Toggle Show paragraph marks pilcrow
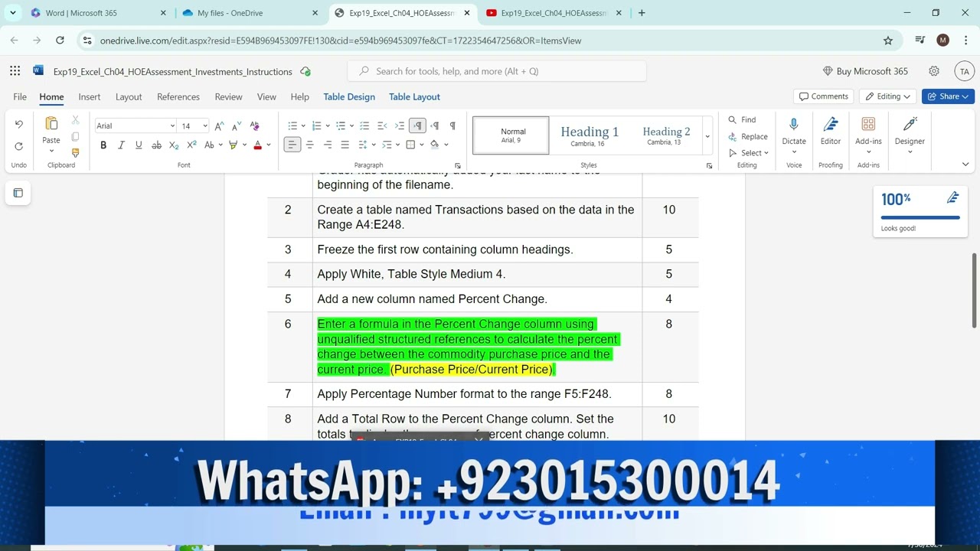 [452, 126]
